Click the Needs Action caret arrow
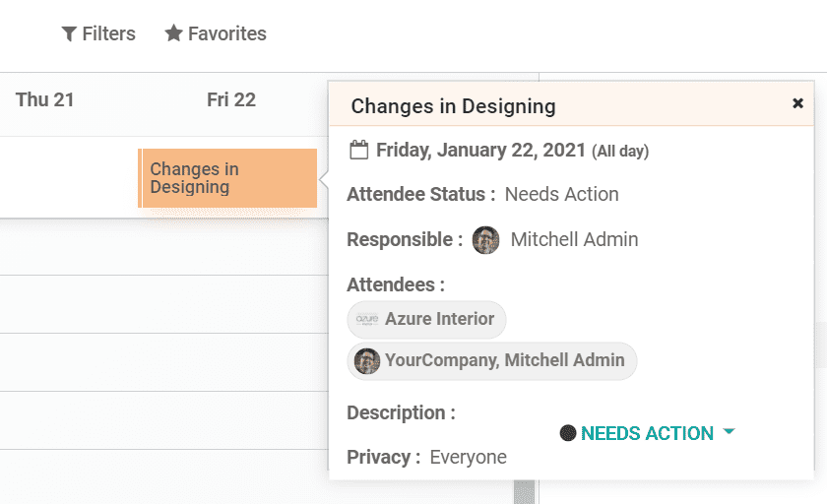The height and width of the screenshot is (504, 827). click(729, 432)
